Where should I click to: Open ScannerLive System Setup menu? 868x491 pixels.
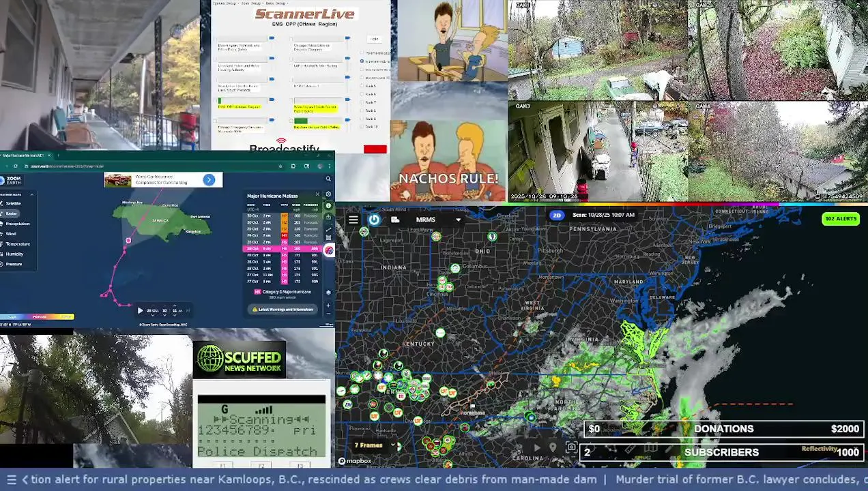225,3
